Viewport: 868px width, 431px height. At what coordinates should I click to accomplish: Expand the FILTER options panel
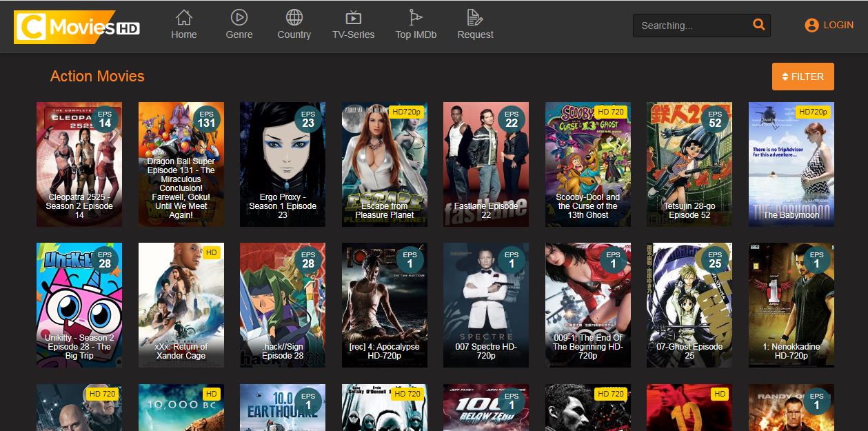point(803,76)
